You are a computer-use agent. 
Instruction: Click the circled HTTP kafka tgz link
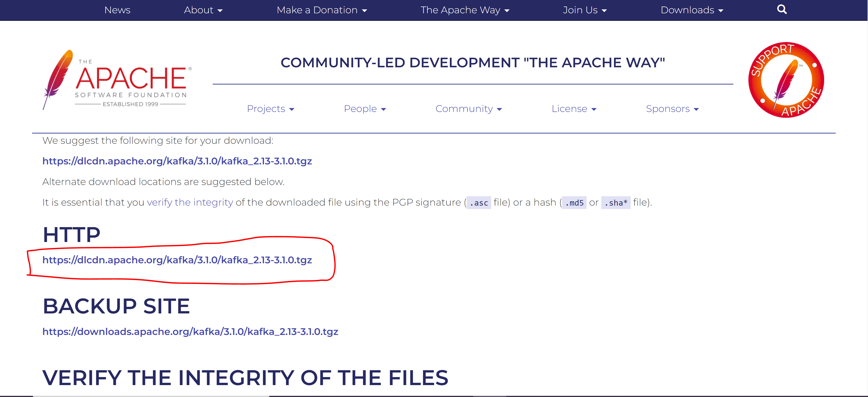[177, 260]
